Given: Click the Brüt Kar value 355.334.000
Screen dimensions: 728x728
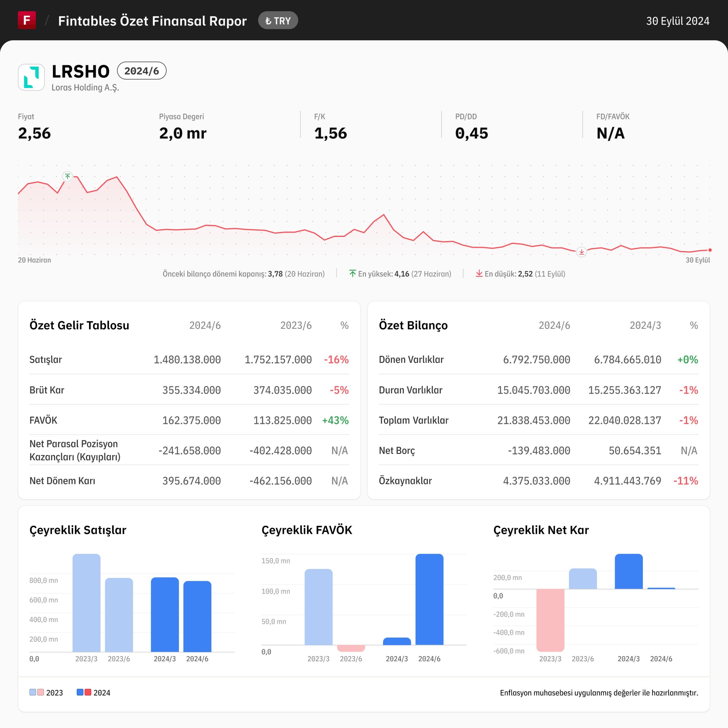Looking at the screenshot, I should pos(191,390).
